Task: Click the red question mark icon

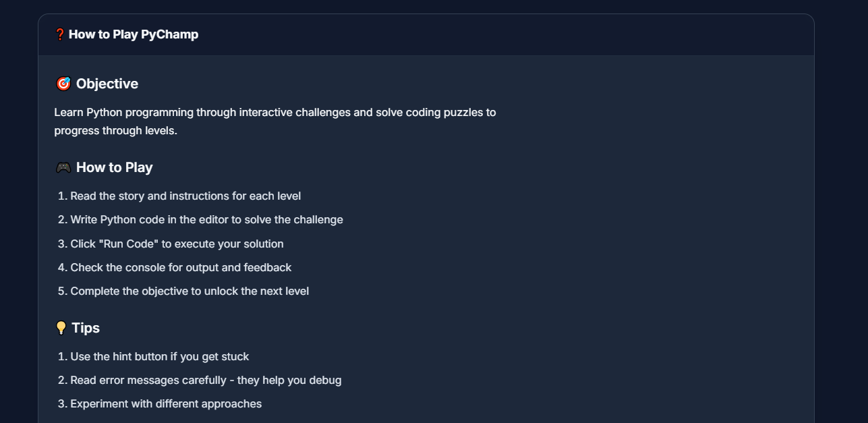Action: pyautogui.click(x=60, y=34)
